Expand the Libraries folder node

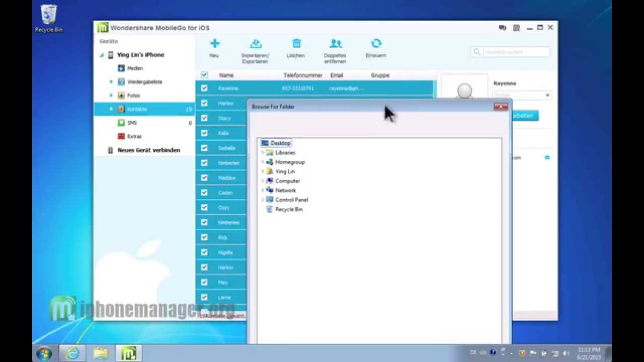point(263,152)
